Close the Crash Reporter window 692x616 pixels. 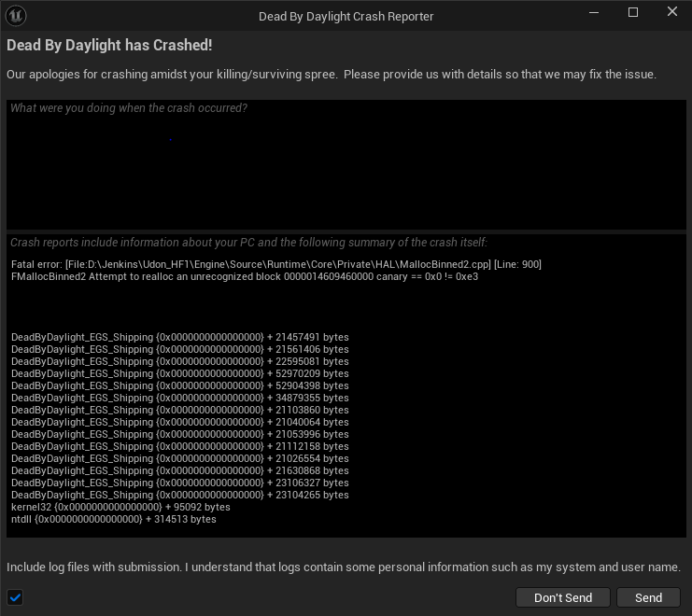pos(672,11)
